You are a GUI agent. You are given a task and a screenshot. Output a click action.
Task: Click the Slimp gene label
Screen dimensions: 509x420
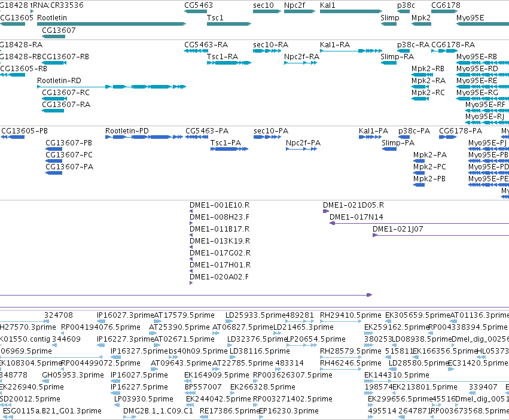[x=389, y=18]
